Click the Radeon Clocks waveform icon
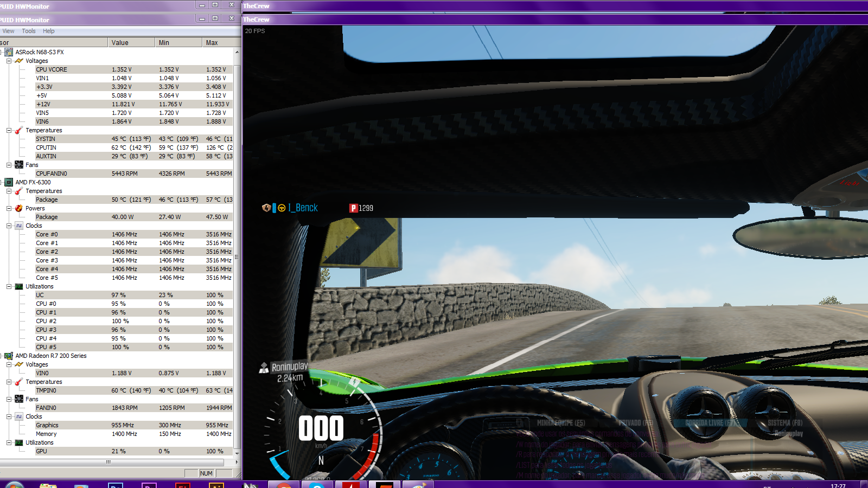 (19, 416)
